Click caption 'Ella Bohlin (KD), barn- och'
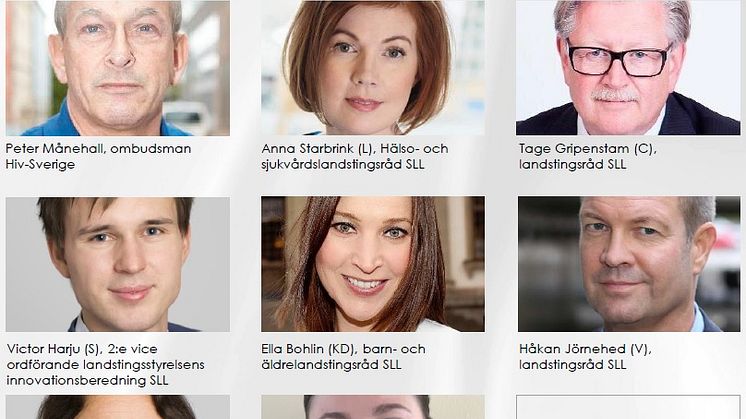This screenshot has height=419, width=746. tap(343, 349)
